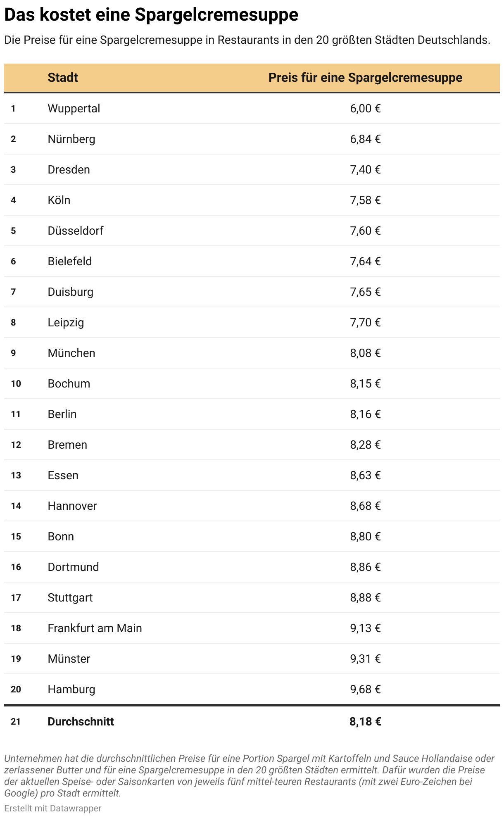Click the bold Durchschnitt row label
The height and width of the screenshot is (818, 504).
pos(81,722)
